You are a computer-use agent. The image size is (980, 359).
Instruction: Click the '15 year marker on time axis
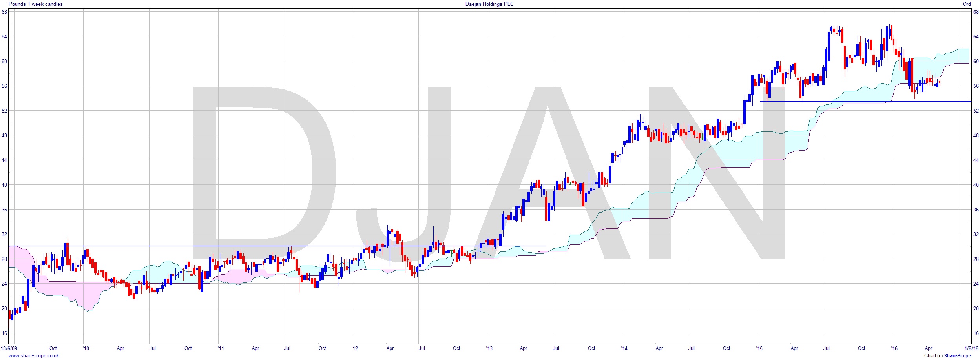point(759,348)
